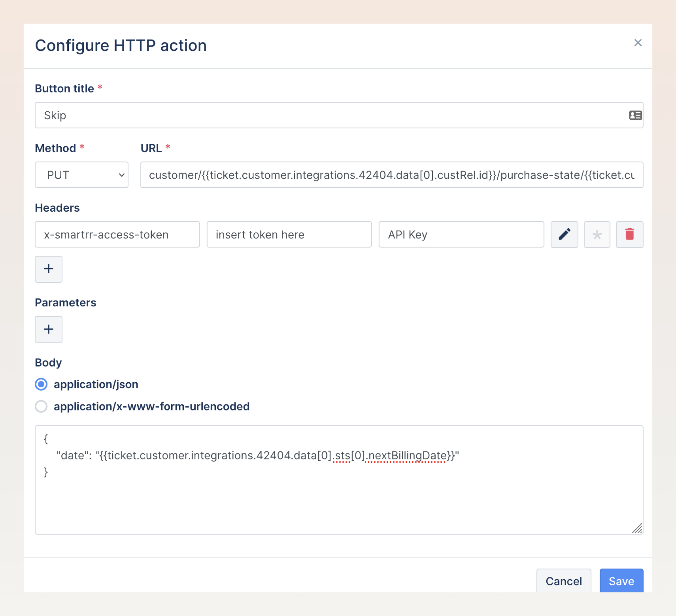Click the 'Parameters' section label
Viewport: 676px width, 616px height.
point(66,303)
